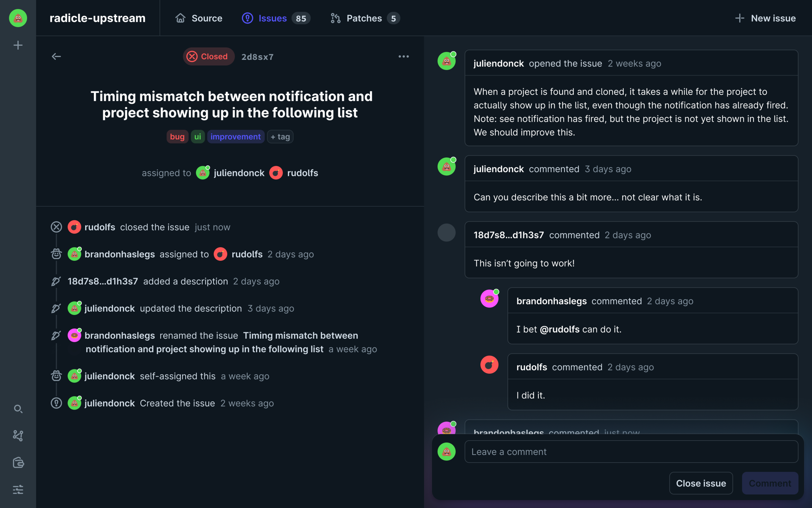Open search from the left sidebar
This screenshot has height=508, width=812.
(x=18, y=409)
